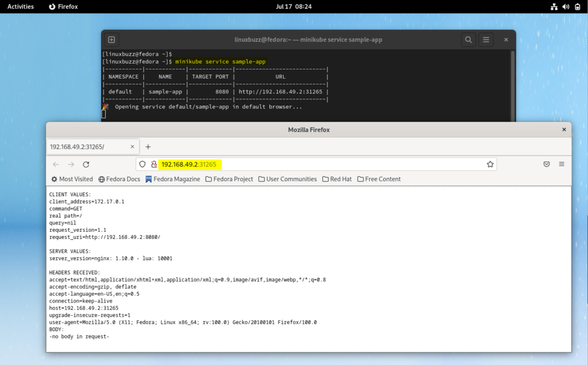Viewport: 588px width, 365px height.
Task: Close the terminal window
Action: (x=506, y=40)
